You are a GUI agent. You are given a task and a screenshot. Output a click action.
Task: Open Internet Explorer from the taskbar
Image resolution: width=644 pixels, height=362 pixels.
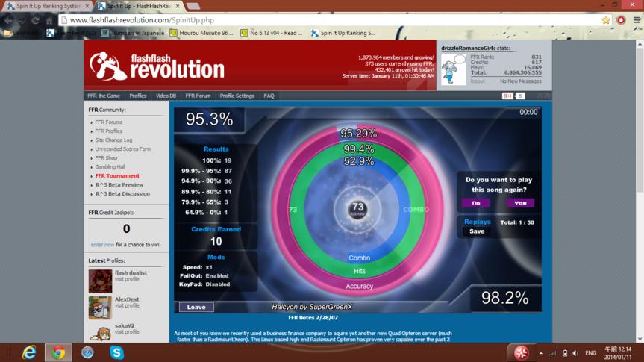pos(29,352)
